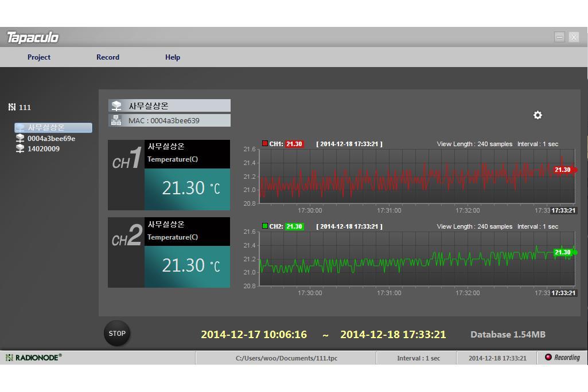Click the green CH2 value badge 21.30
Viewport: 588px width, 392px height.
point(294,226)
